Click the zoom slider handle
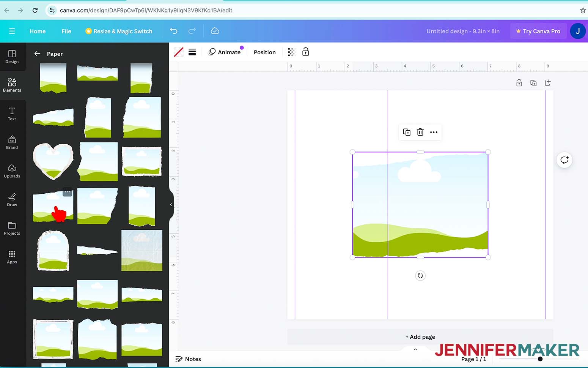 click(540, 359)
